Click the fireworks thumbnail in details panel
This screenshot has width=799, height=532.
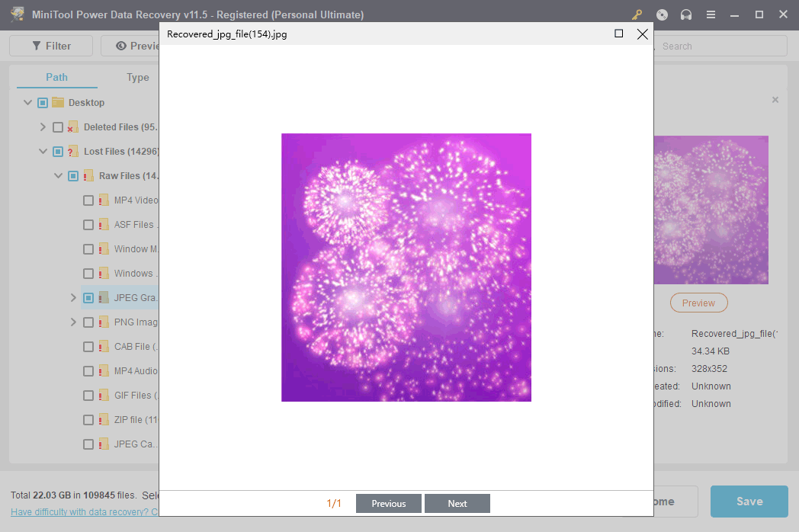click(711, 210)
